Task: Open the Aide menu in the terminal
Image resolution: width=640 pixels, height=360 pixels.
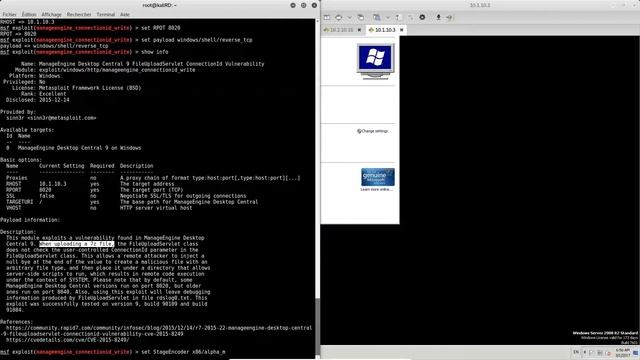Action: [125, 14]
